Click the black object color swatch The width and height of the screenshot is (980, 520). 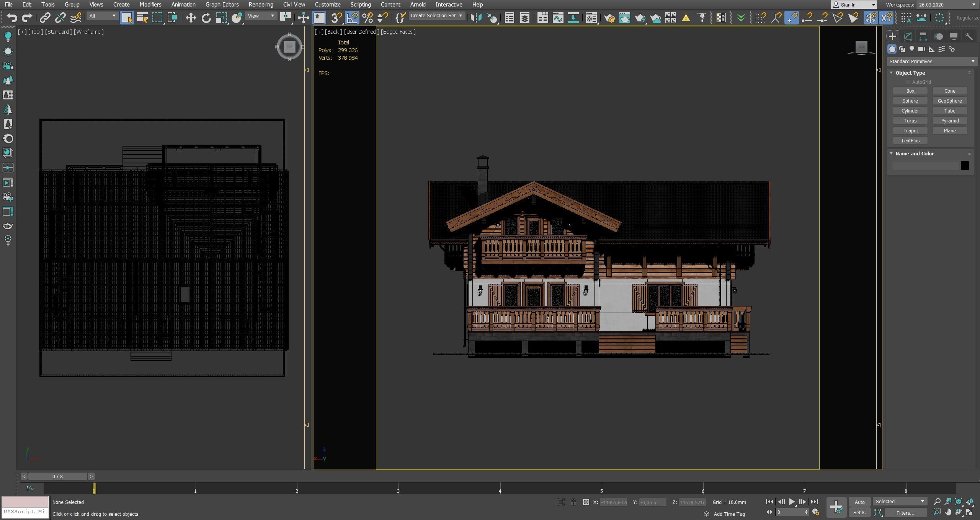(965, 165)
